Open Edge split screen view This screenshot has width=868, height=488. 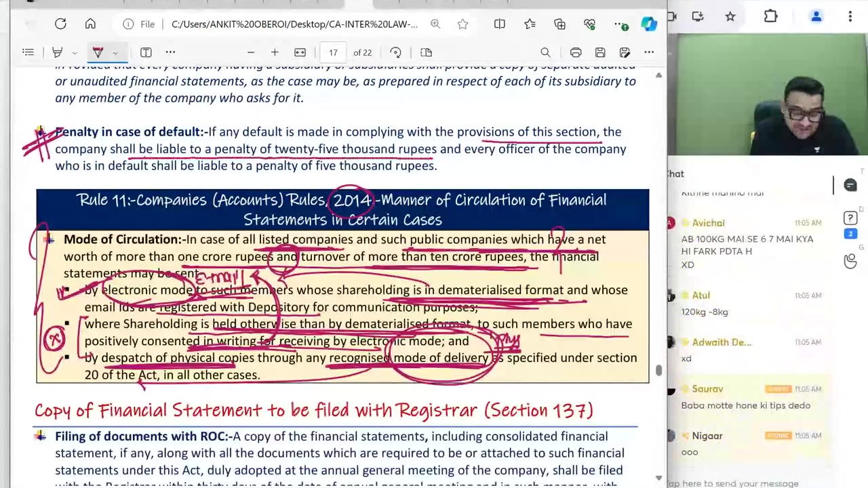pyautogui.click(x=500, y=24)
